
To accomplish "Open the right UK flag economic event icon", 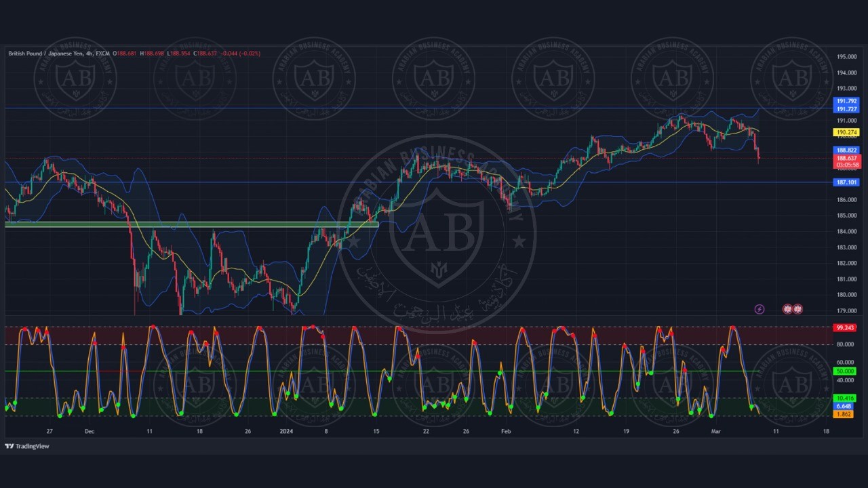I will (798, 309).
